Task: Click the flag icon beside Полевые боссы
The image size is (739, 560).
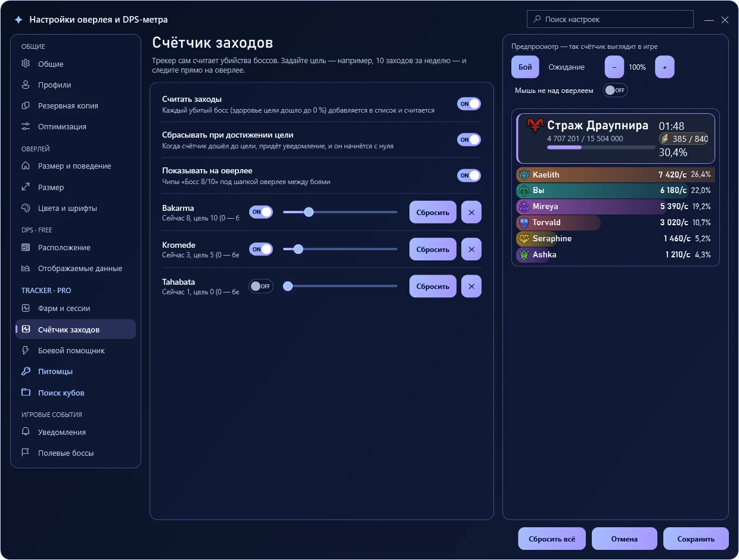Action: tap(26, 453)
